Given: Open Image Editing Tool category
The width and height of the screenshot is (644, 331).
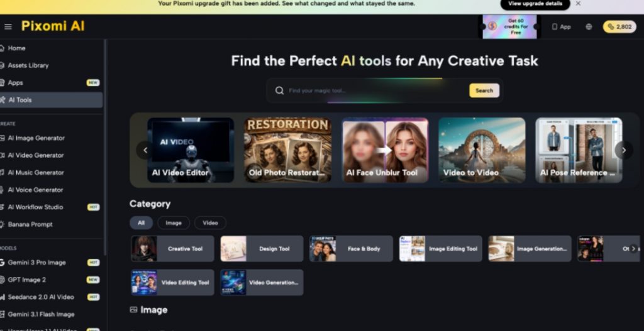Looking at the screenshot, I should point(441,249).
